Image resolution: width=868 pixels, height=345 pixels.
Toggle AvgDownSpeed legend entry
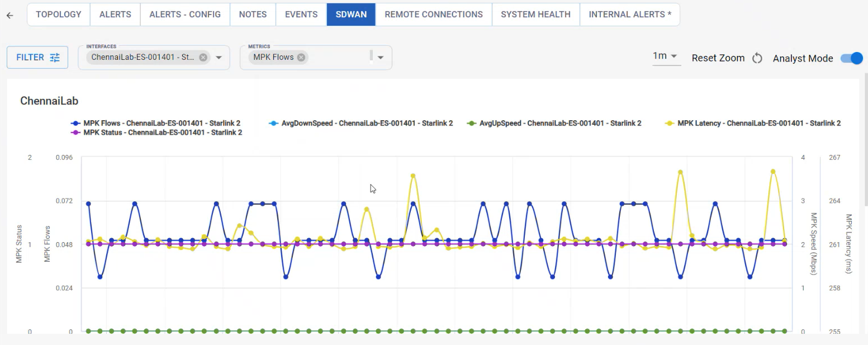(x=367, y=123)
